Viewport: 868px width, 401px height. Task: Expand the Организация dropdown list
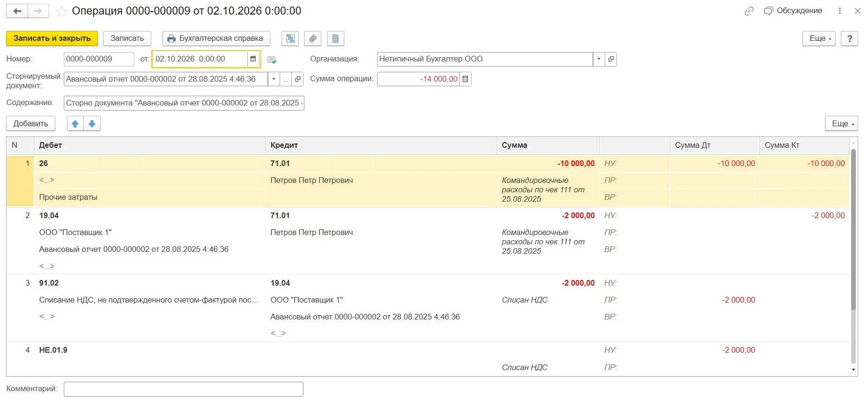[599, 59]
